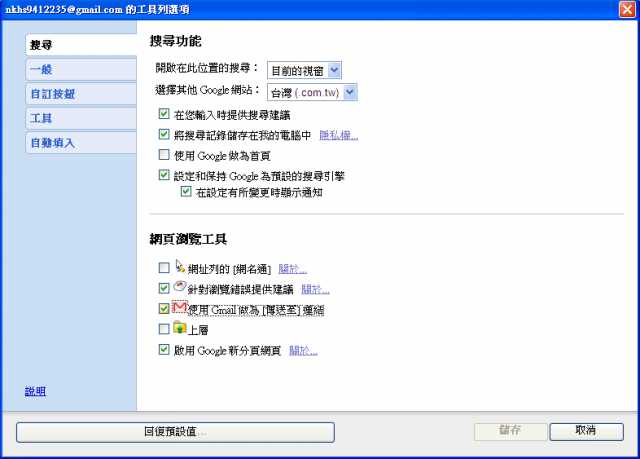Click the 儲存 button
Viewport: 640px width, 459px height.
coord(510,431)
